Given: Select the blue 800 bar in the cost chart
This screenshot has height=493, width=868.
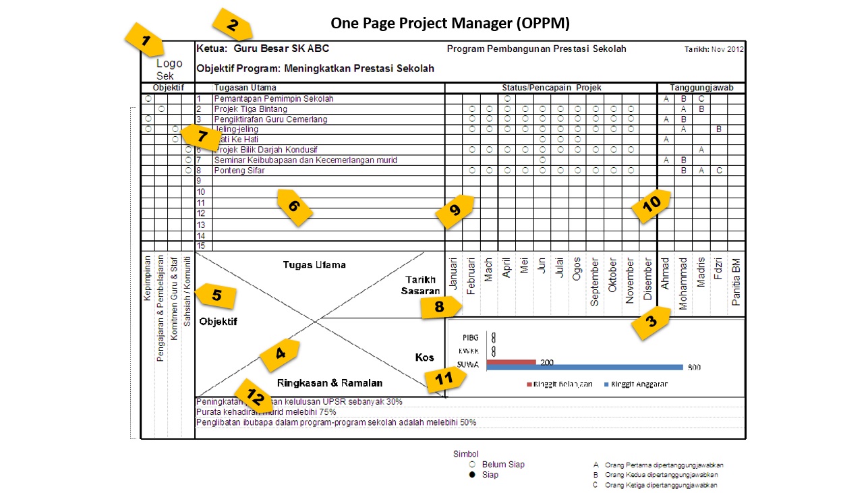Looking at the screenshot, I should [x=585, y=368].
